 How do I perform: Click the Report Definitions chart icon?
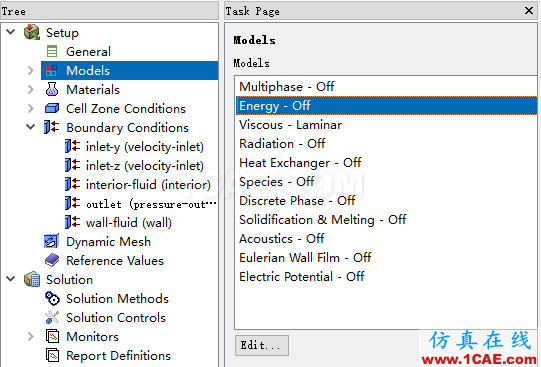[52, 355]
